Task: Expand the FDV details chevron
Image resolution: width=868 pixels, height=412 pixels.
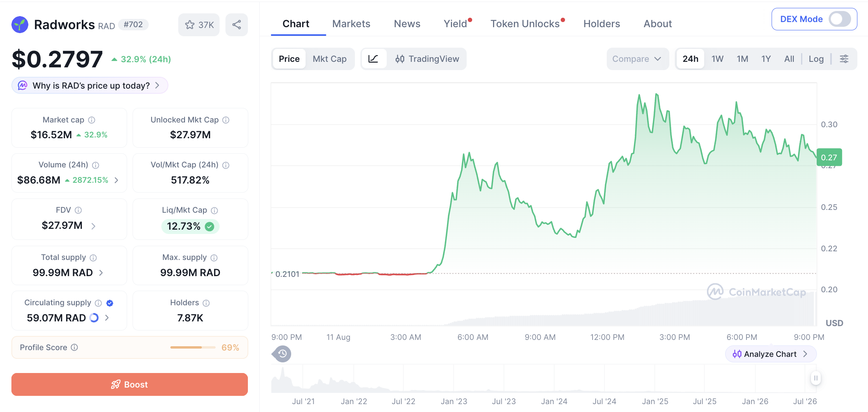Action: pos(94,226)
